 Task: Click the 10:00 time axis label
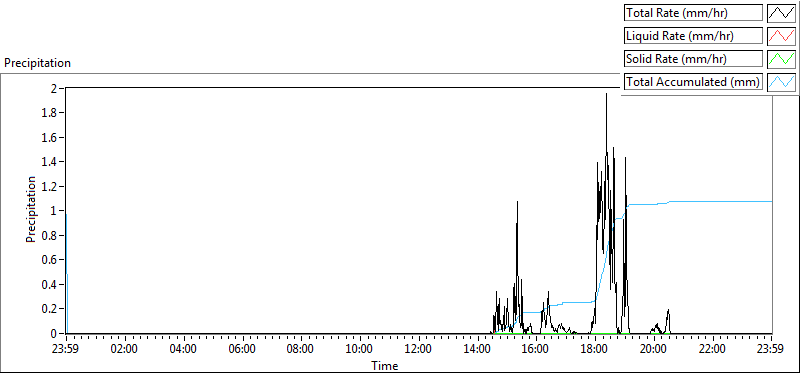click(x=360, y=350)
